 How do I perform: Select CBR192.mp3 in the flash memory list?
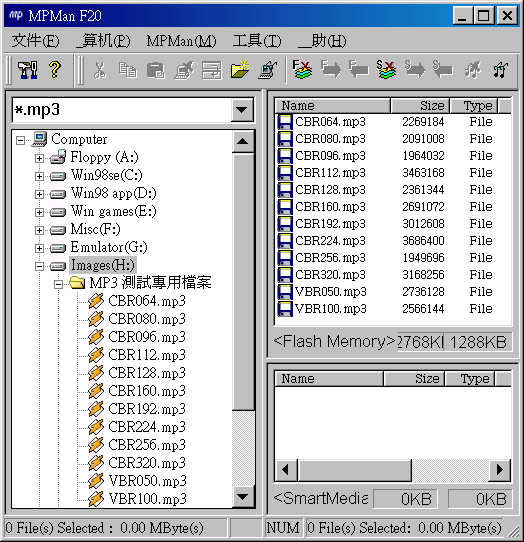click(330, 224)
